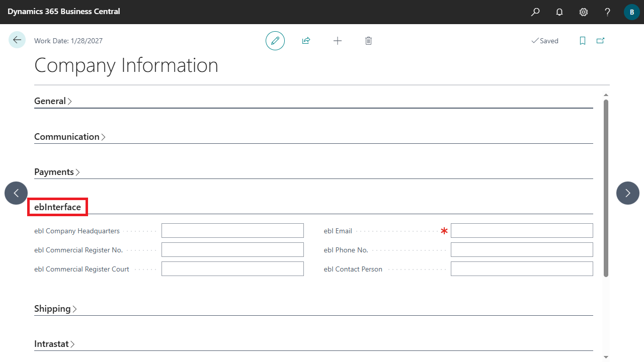This screenshot has width=644, height=362.
Task: Click the delete trash can icon
Action: tap(368, 41)
